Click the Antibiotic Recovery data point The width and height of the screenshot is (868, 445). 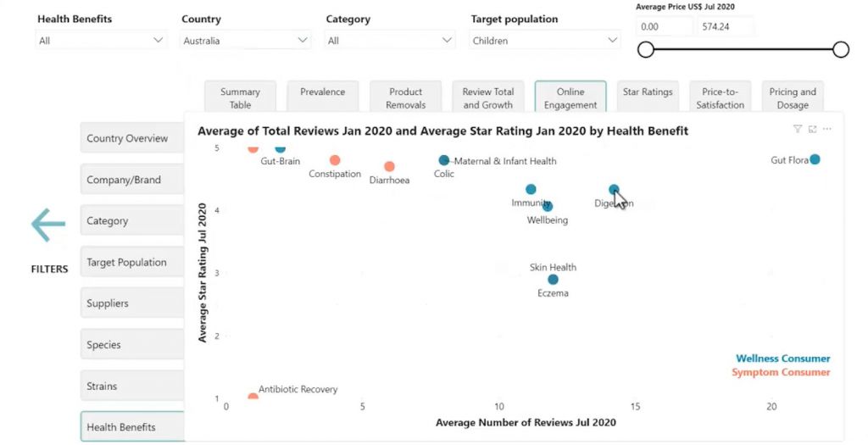click(253, 398)
